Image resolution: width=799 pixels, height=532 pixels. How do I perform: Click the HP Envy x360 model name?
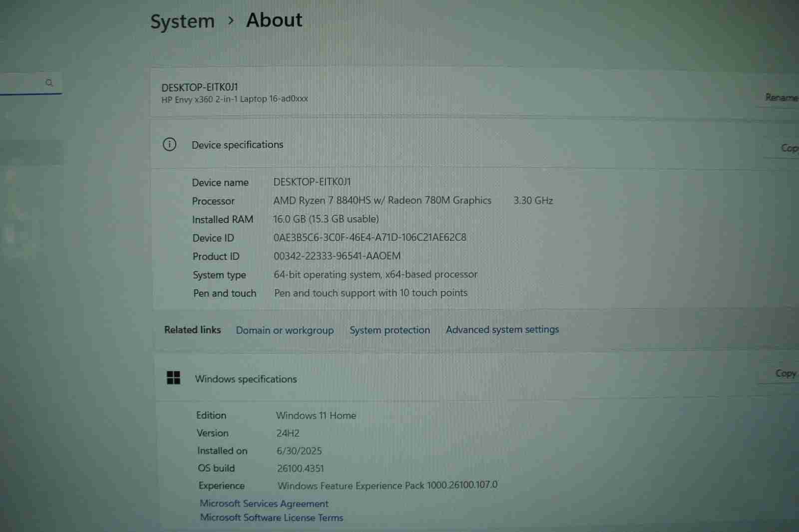pyautogui.click(x=235, y=99)
